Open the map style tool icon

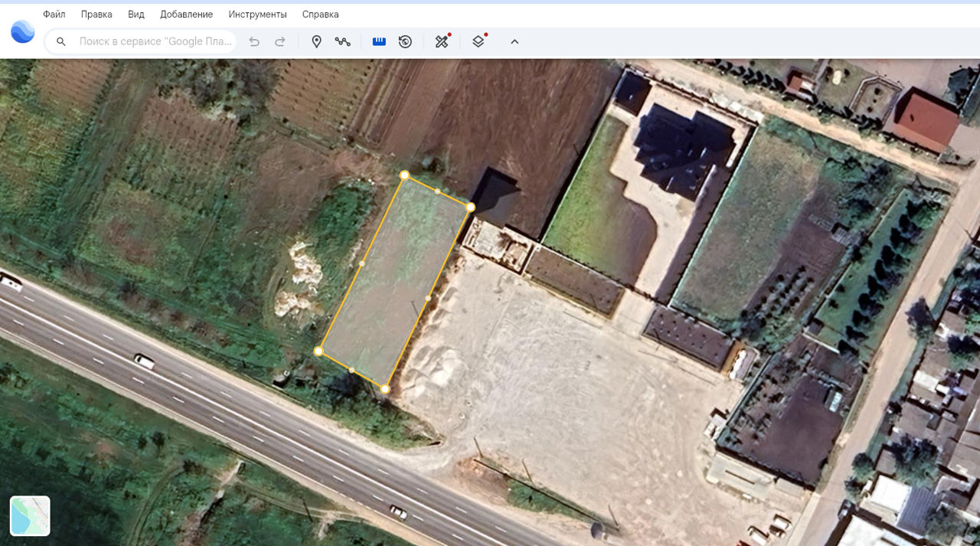pyautogui.click(x=442, y=41)
